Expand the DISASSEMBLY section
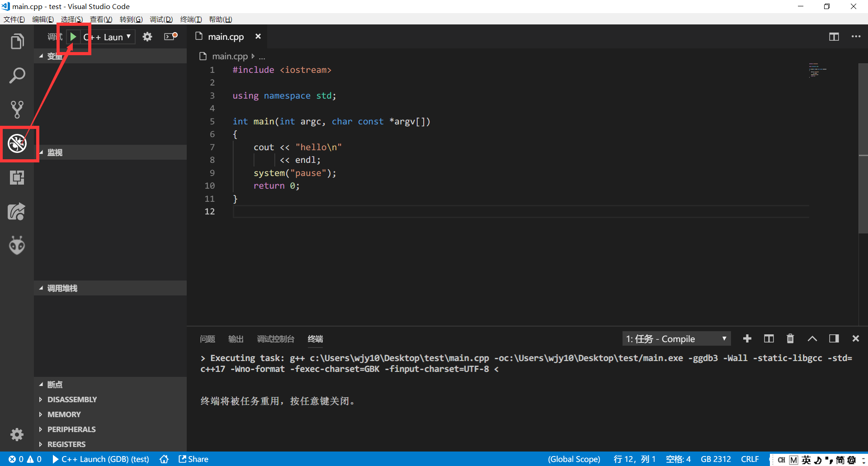Viewport: 868px width, 466px height. (x=110, y=399)
